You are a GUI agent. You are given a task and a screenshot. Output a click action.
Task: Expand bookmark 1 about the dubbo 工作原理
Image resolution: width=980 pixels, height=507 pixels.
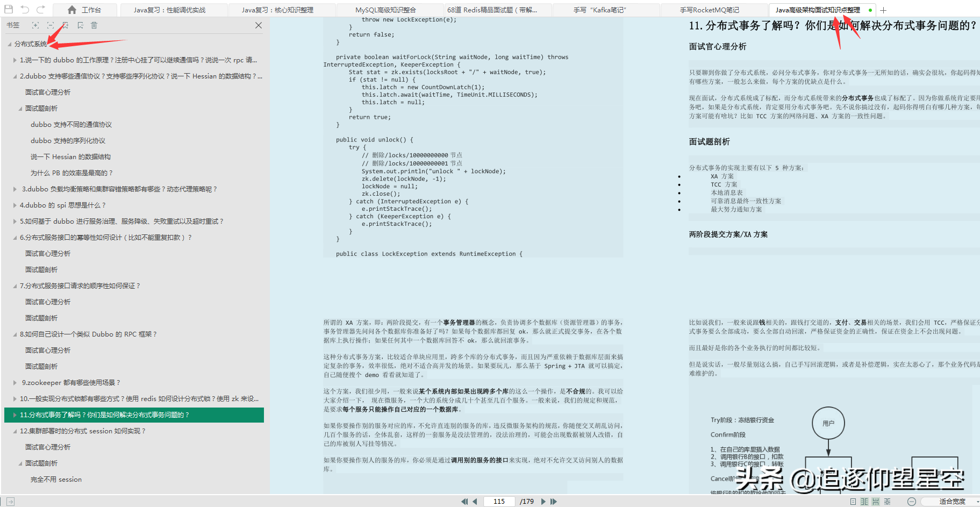pos(15,60)
